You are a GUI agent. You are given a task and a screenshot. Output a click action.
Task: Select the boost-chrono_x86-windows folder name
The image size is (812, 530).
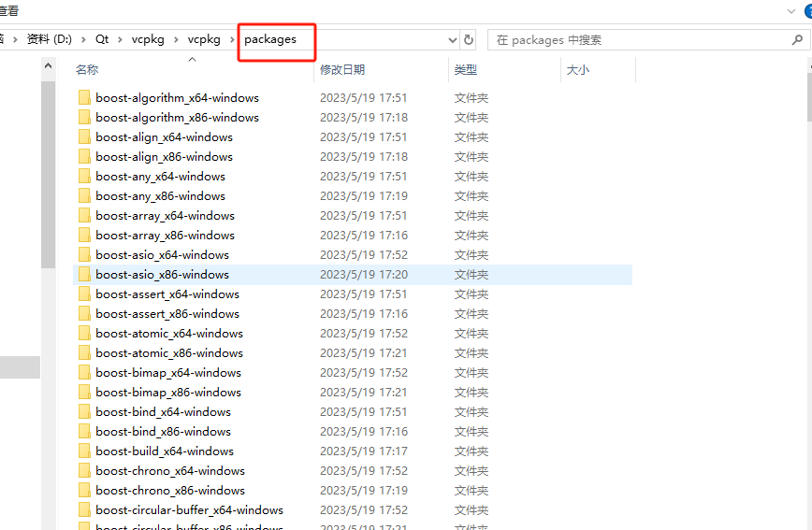pyautogui.click(x=170, y=491)
